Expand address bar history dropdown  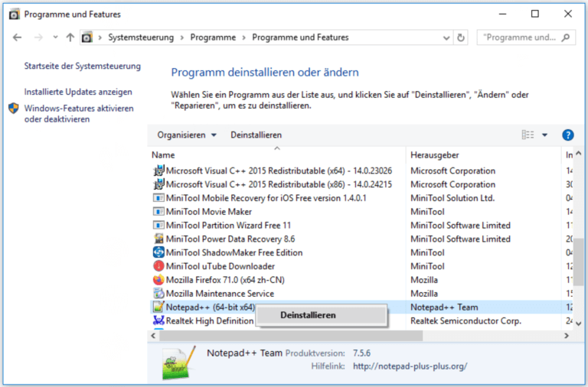pyautogui.click(x=446, y=37)
